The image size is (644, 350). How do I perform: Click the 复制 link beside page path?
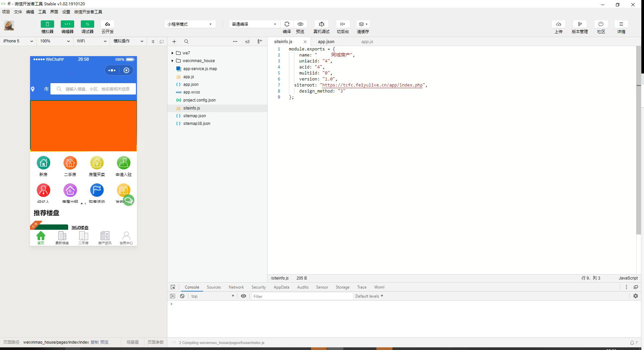click(x=95, y=342)
